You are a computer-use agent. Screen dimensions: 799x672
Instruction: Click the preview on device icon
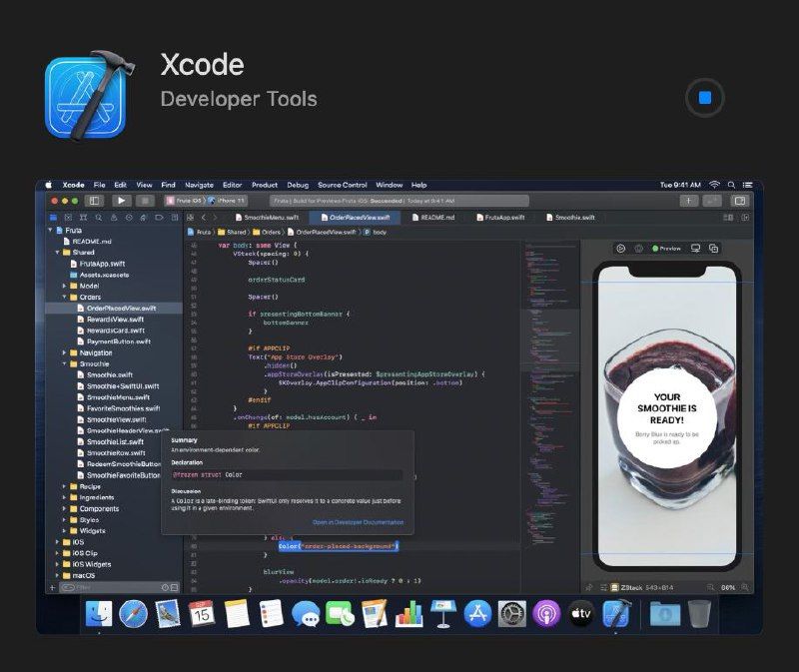[x=695, y=249]
